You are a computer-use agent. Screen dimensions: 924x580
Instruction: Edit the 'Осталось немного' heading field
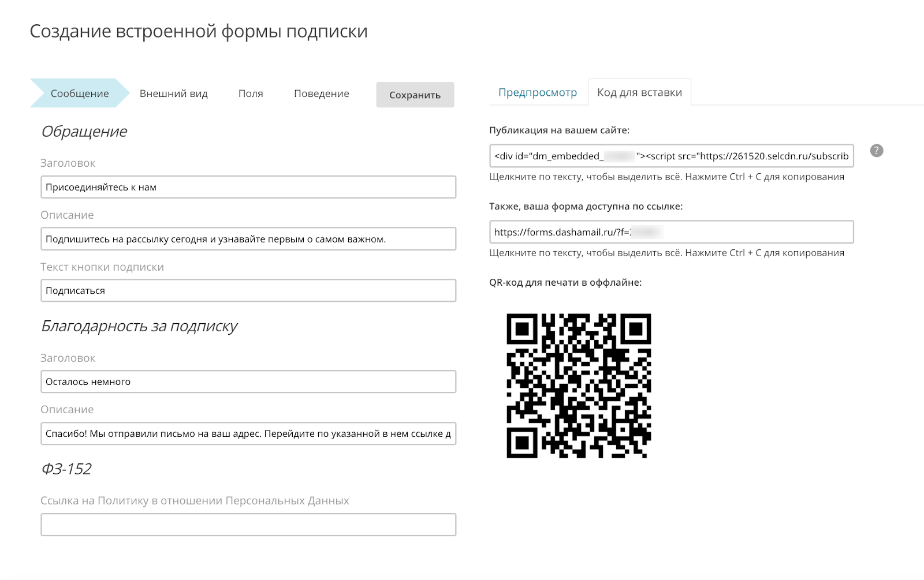[x=248, y=381]
